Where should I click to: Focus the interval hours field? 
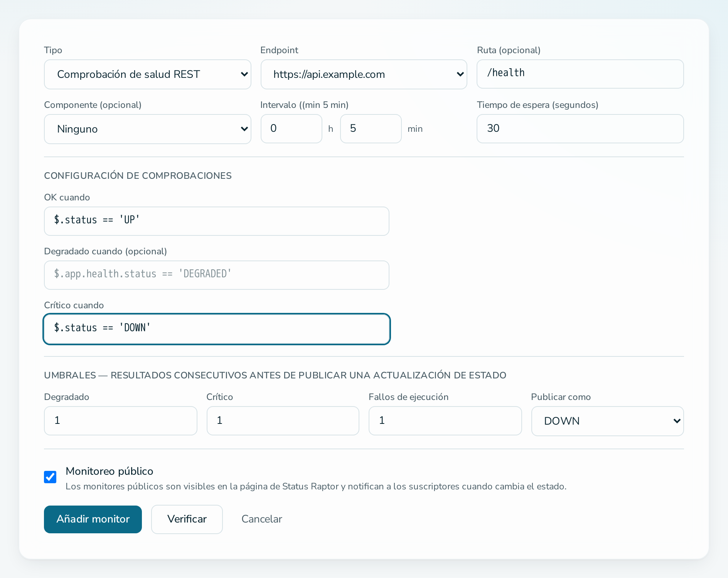291,129
